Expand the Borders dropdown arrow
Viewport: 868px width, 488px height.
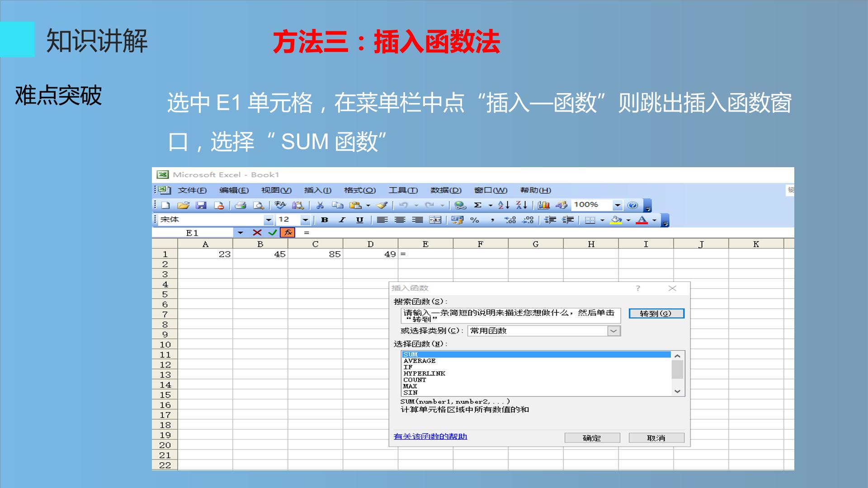click(x=602, y=220)
